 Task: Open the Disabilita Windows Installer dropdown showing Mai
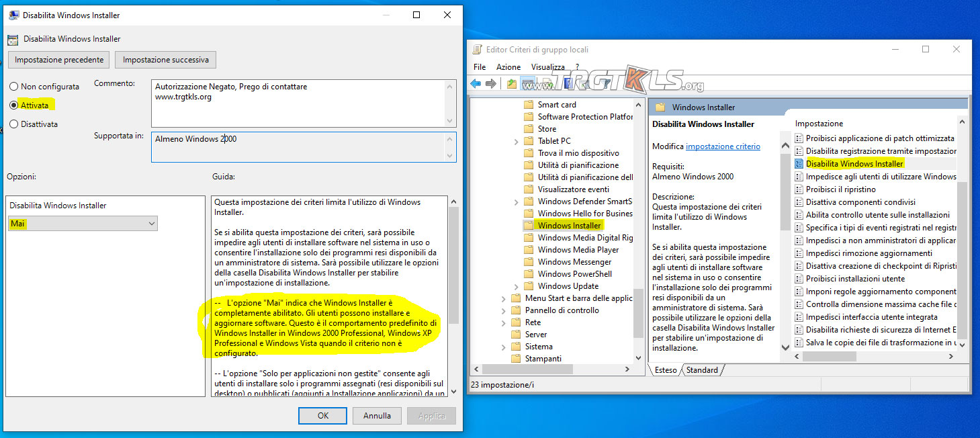[x=83, y=224]
